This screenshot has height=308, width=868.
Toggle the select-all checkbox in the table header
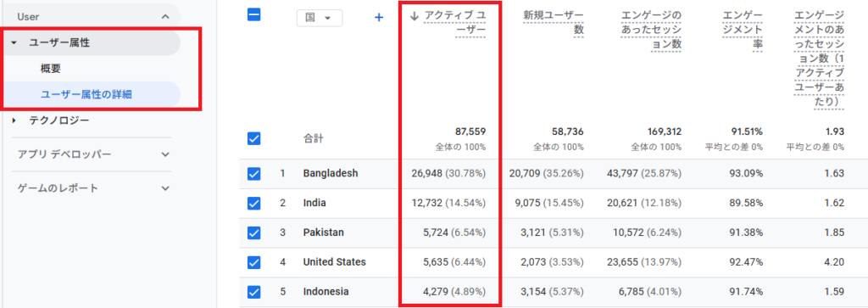pyautogui.click(x=254, y=15)
